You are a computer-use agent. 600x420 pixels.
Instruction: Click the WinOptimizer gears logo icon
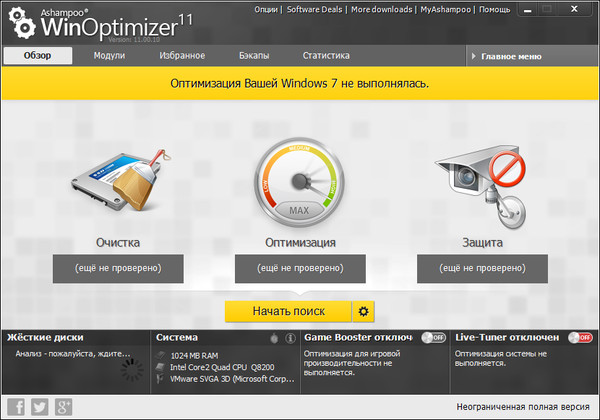pos(22,23)
